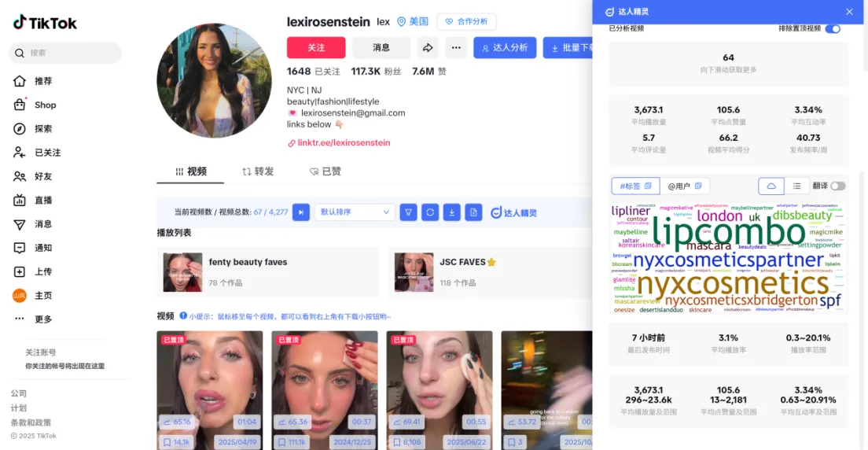Click the download icon in video toolbar

pyautogui.click(x=452, y=212)
